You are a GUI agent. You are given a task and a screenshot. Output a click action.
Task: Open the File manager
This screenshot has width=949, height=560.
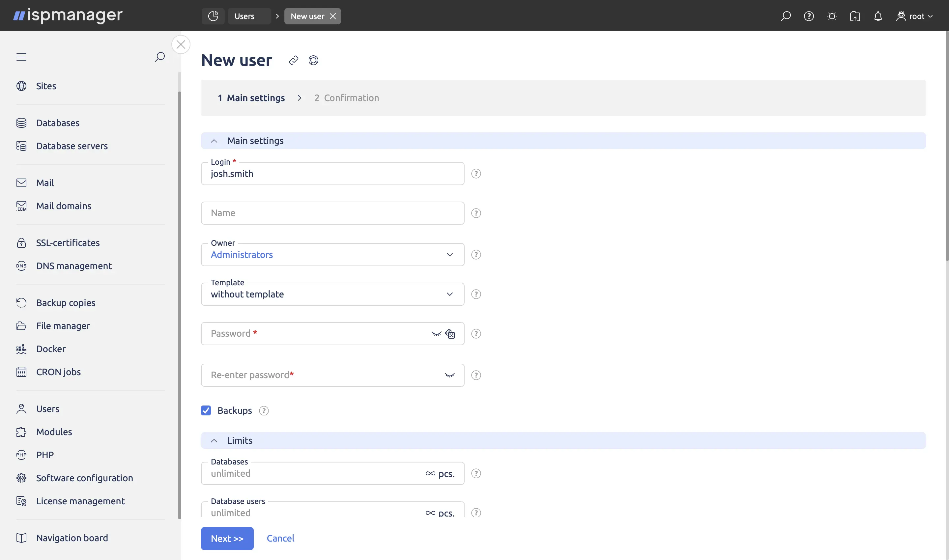pos(63,326)
